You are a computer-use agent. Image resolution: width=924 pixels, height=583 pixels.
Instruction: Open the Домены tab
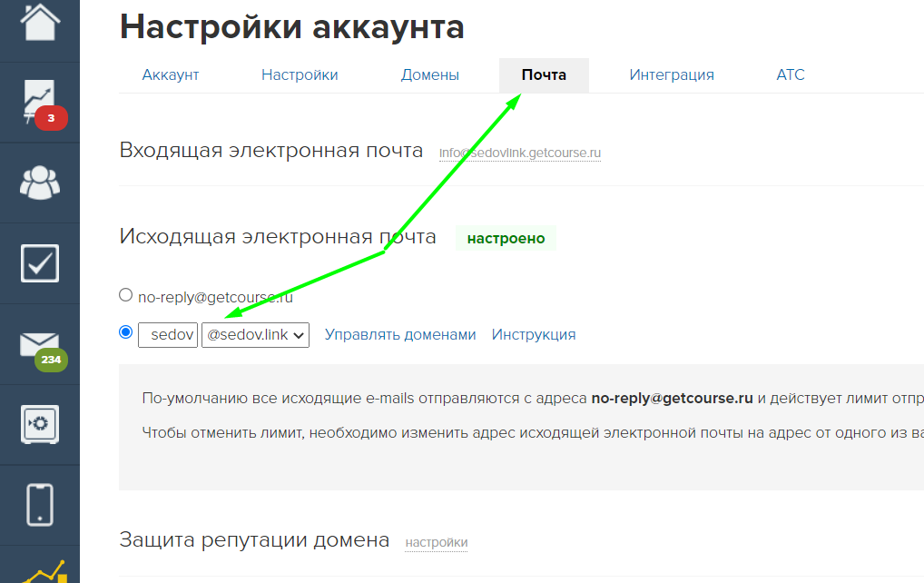[x=430, y=75]
